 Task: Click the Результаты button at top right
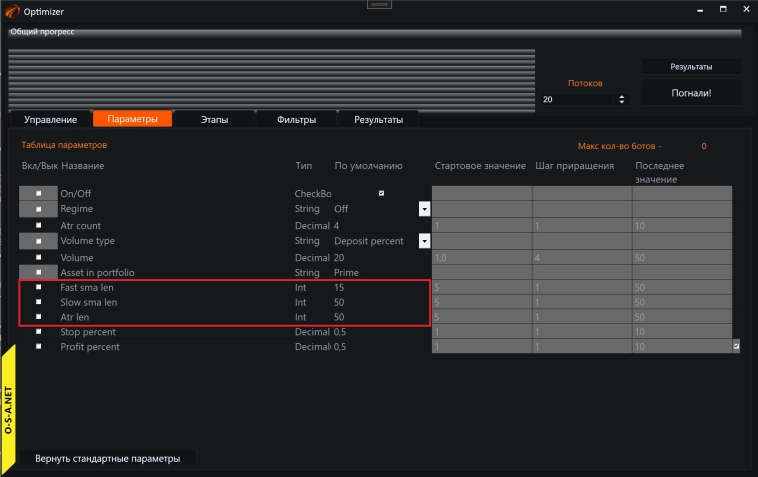click(x=691, y=67)
